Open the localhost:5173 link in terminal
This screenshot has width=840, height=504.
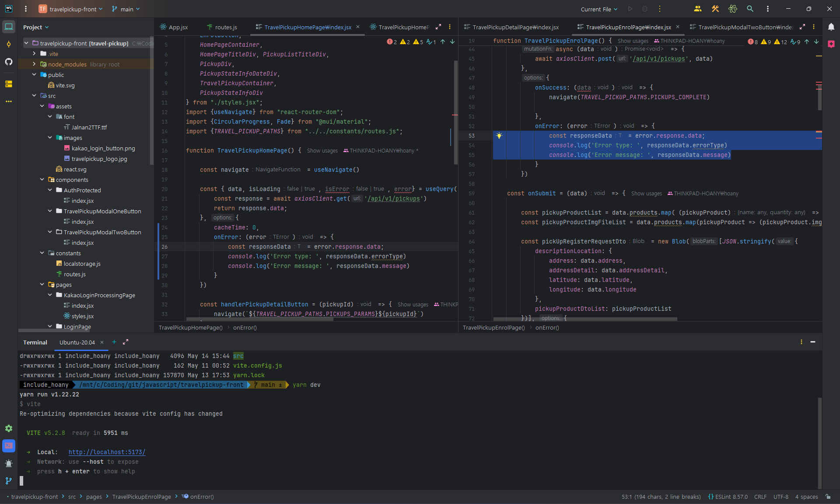point(107,452)
